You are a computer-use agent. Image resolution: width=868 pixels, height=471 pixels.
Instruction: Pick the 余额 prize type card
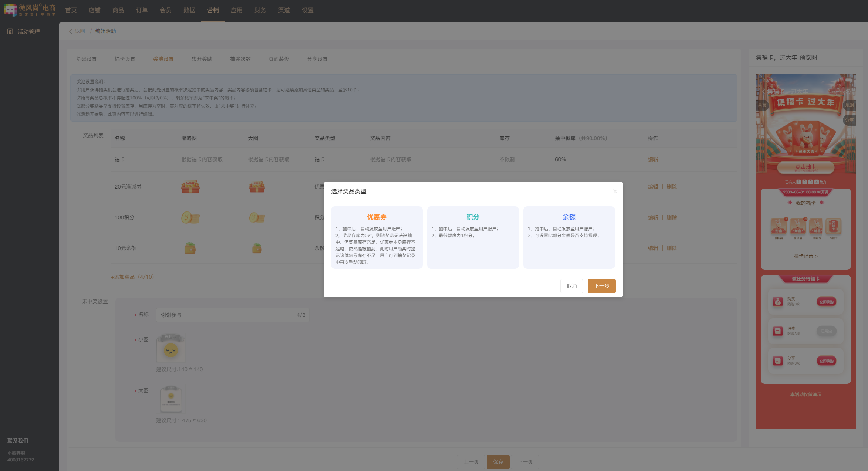pyautogui.click(x=569, y=237)
